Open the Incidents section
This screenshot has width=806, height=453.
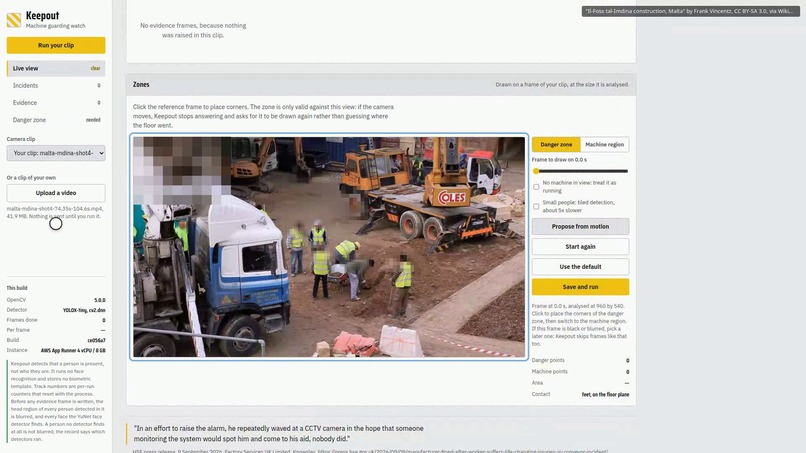pos(56,85)
